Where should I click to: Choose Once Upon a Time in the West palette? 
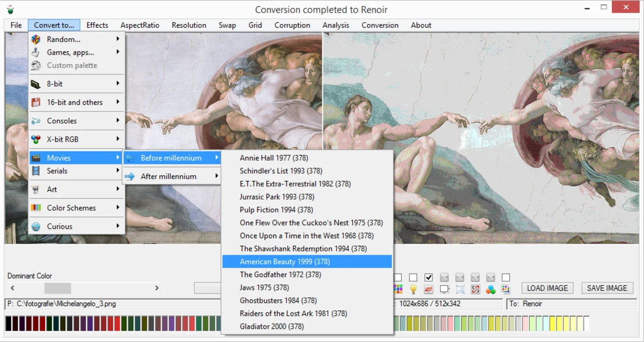click(307, 236)
